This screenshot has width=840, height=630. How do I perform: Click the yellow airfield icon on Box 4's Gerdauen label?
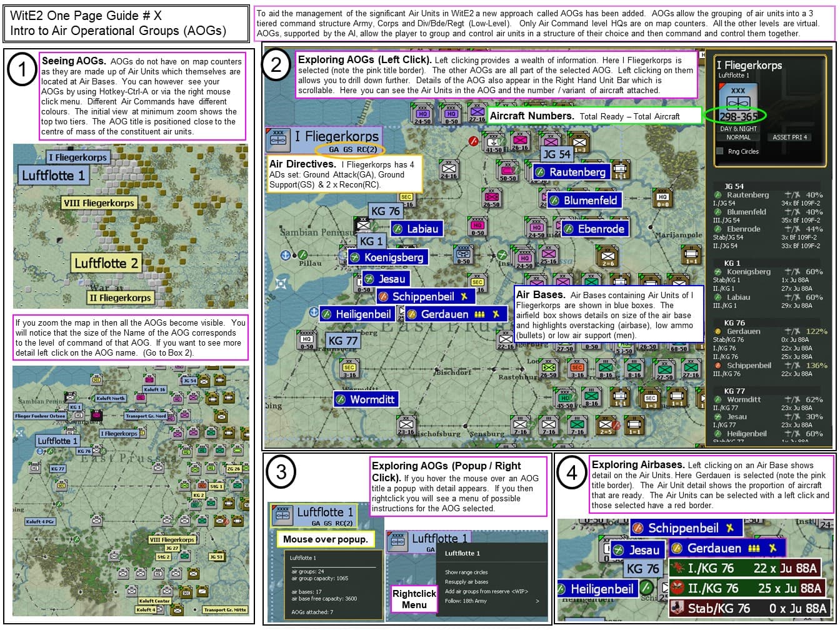coord(677,549)
